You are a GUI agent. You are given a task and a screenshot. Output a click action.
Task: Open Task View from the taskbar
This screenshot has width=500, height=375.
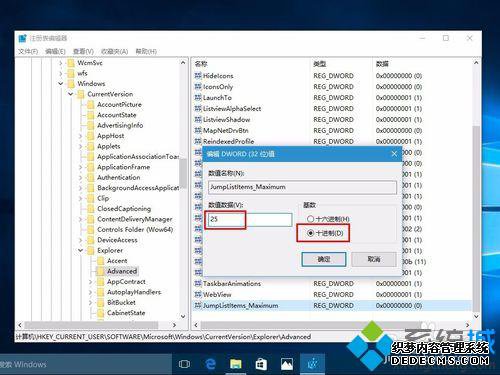pos(184,364)
